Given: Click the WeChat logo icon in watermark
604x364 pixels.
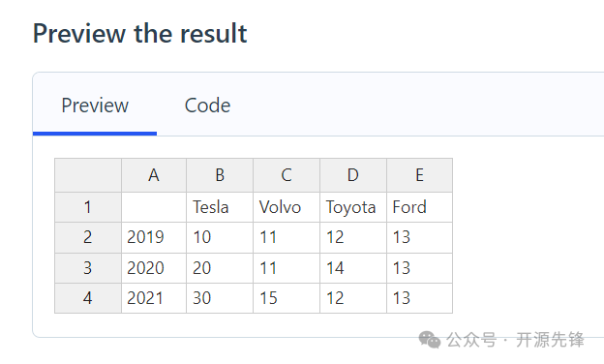Looking at the screenshot, I should pyautogui.click(x=430, y=340).
